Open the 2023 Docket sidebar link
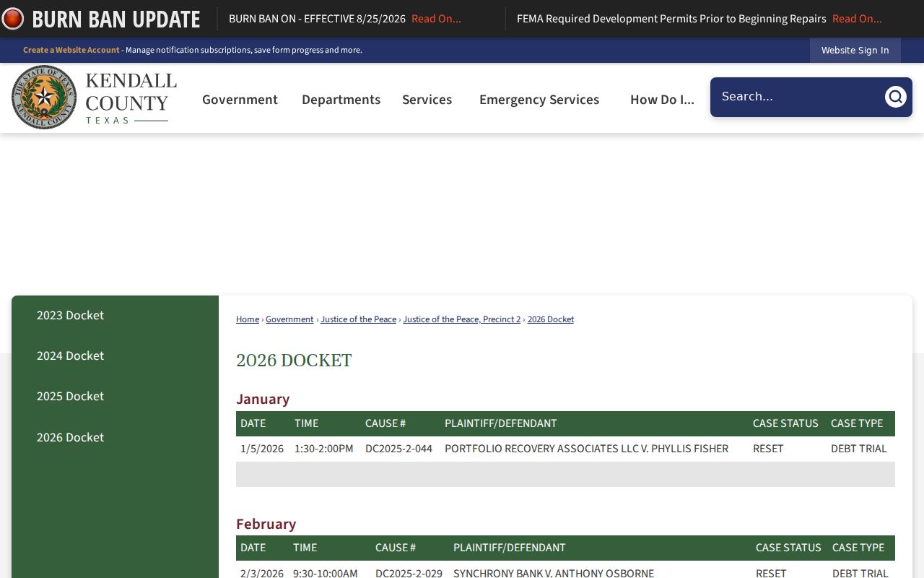The height and width of the screenshot is (578, 924). pyautogui.click(x=70, y=315)
